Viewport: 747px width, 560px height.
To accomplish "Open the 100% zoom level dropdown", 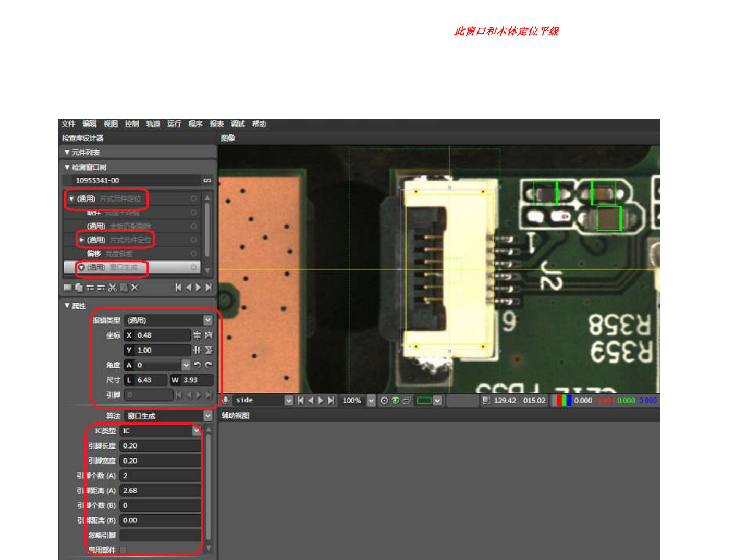I will pos(371,401).
